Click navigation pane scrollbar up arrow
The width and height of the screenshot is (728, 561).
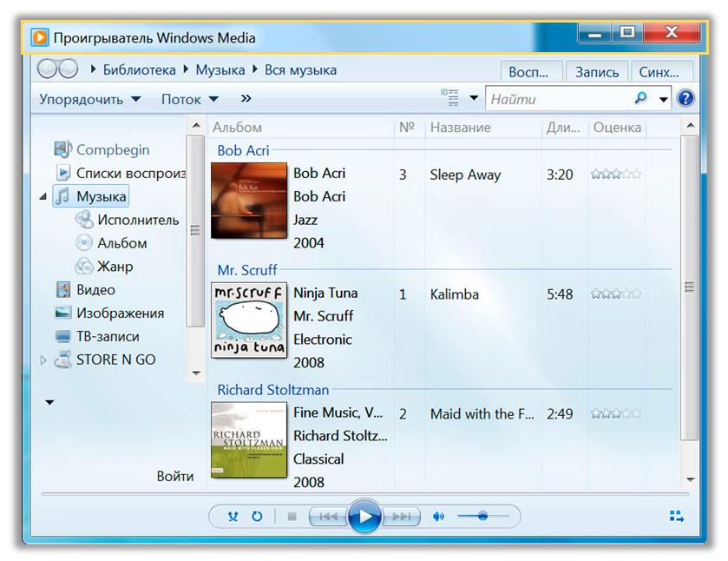(x=196, y=126)
